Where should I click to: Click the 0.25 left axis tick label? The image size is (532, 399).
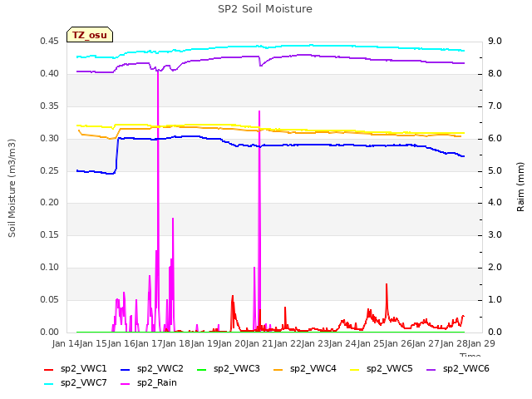[x=49, y=171]
